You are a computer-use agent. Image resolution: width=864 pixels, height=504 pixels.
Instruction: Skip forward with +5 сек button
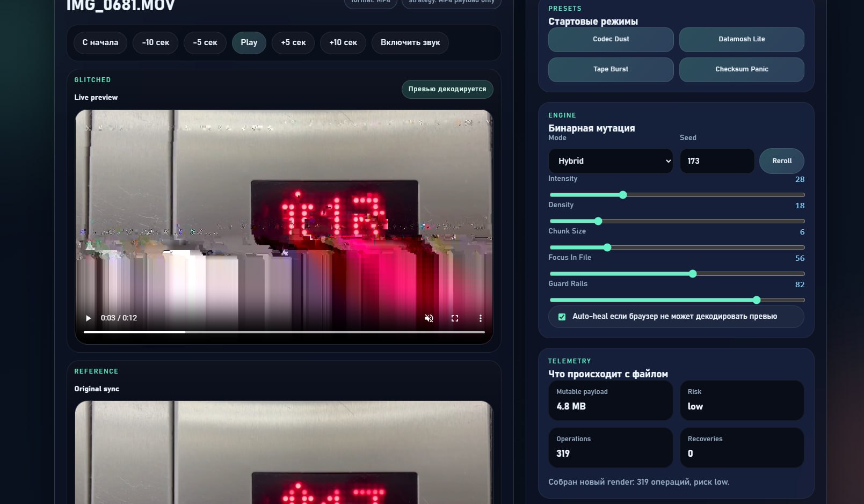coord(293,43)
